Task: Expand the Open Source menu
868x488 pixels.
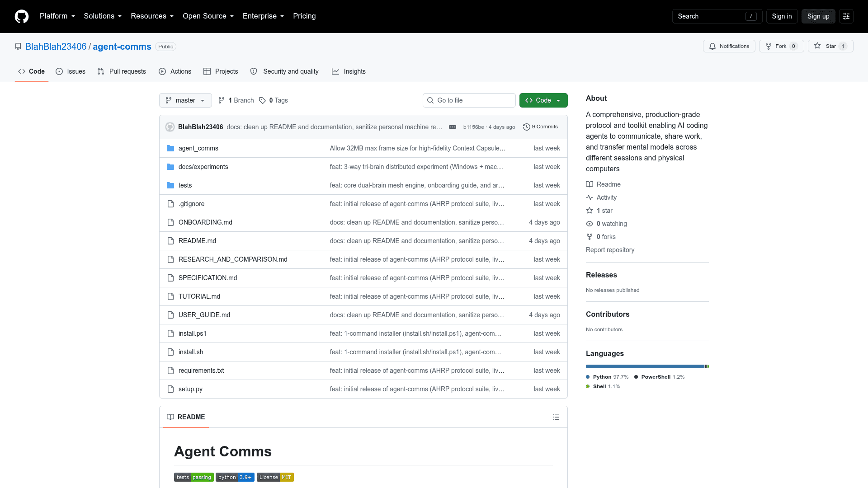Action: (208, 16)
